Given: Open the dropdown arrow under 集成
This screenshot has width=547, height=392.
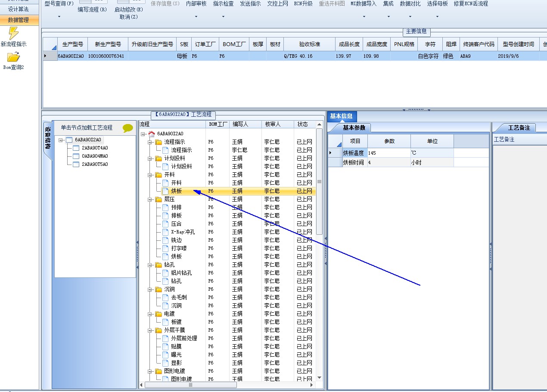Looking at the screenshot, I should [388, 17].
